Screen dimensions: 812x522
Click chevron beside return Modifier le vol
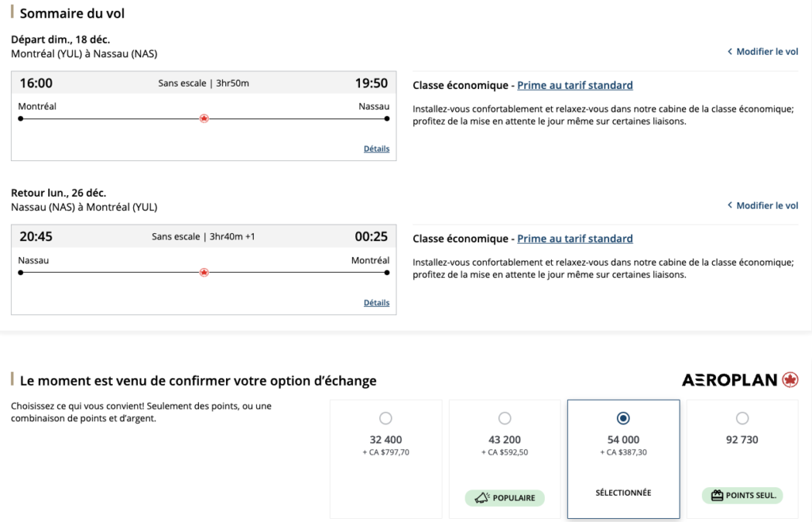point(730,205)
